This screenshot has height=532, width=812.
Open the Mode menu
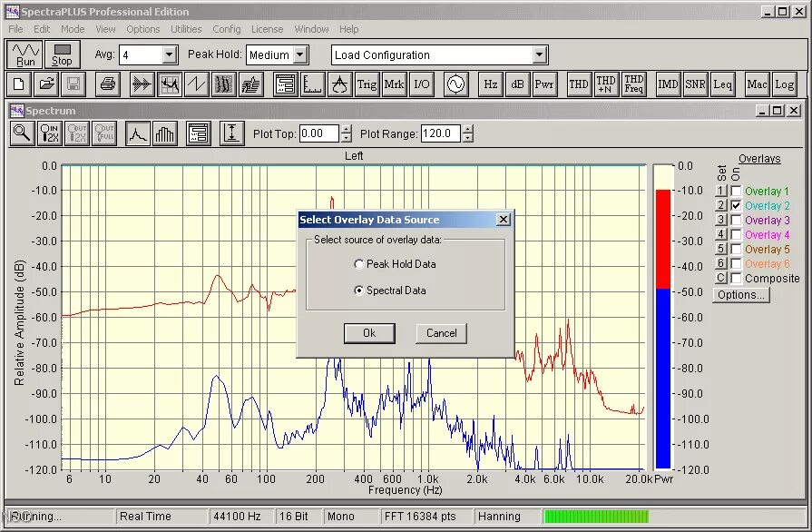(x=73, y=29)
